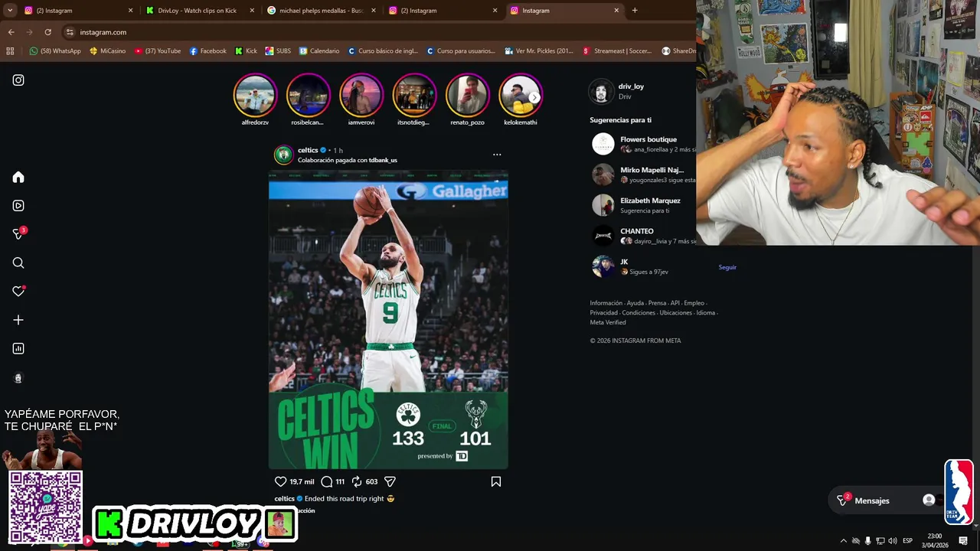The width and height of the screenshot is (980, 551).
Task: Open CHANTEO suggested profile
Action: [637, 231]
